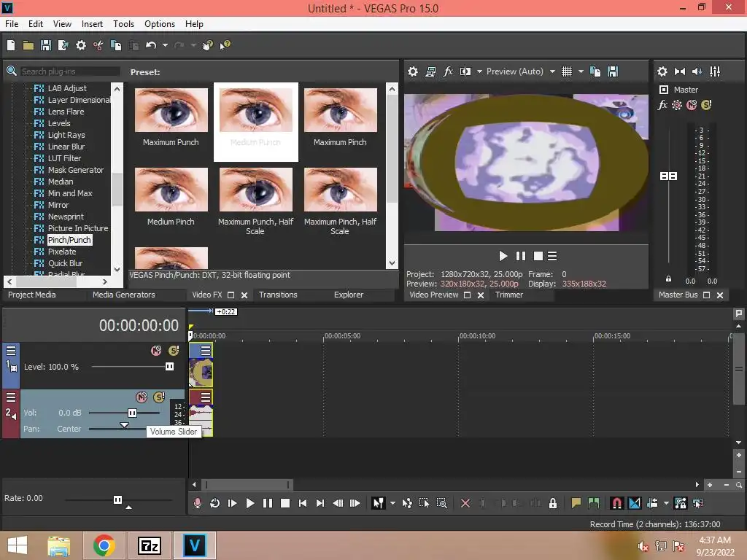Open the Overlays grid dropdown arrow
747x560 pixels.
[x=581, y=71]
